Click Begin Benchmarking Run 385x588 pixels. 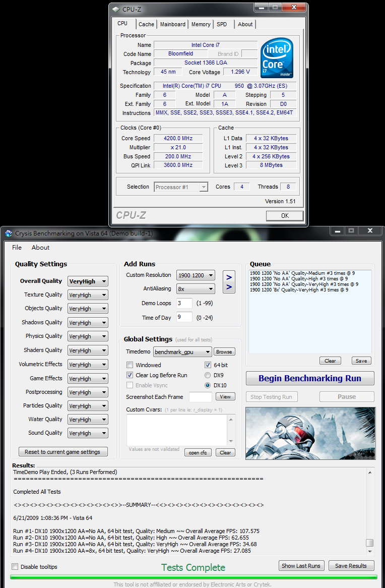[310, 378]
